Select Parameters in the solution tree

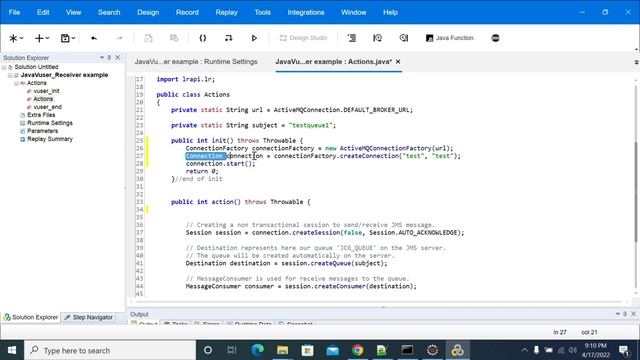42,131
